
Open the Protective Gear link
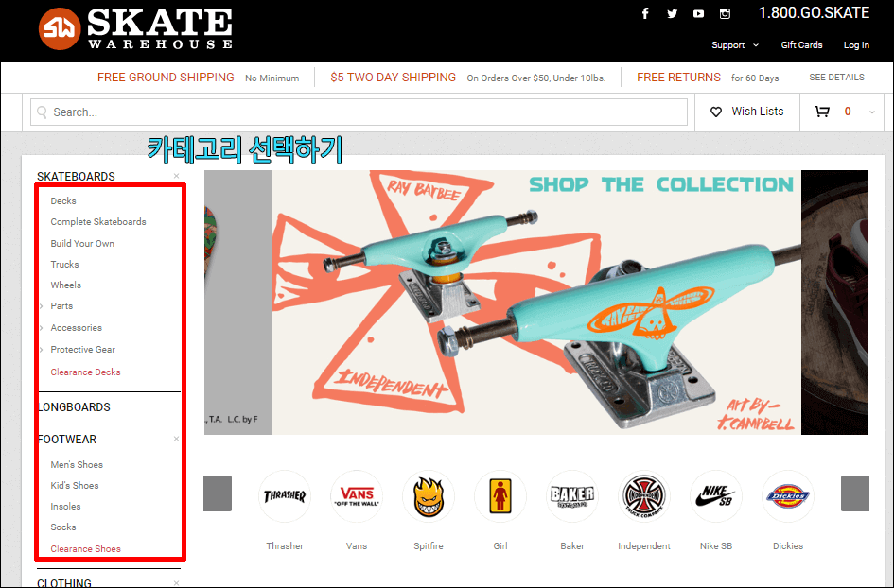(x=82, y=349)
